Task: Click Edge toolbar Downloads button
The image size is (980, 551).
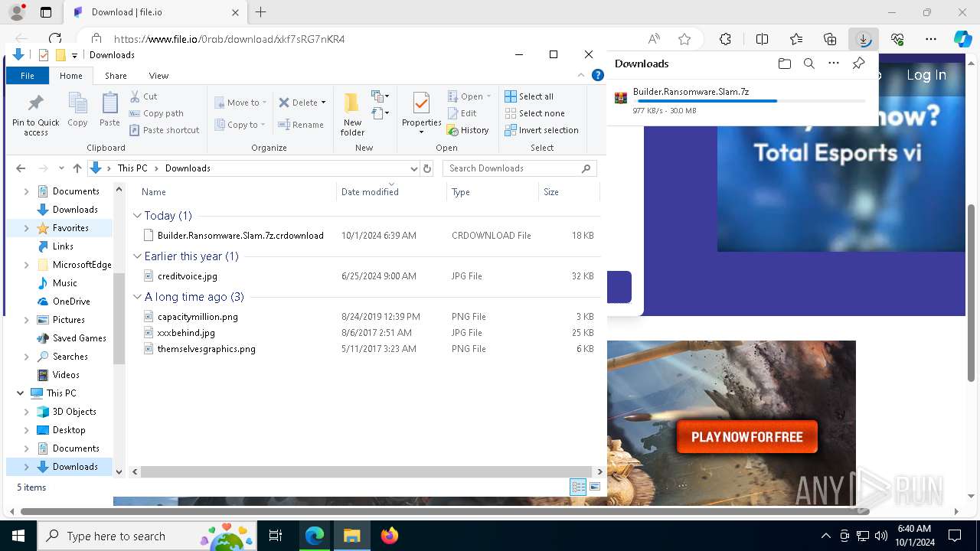Action: 863,39
